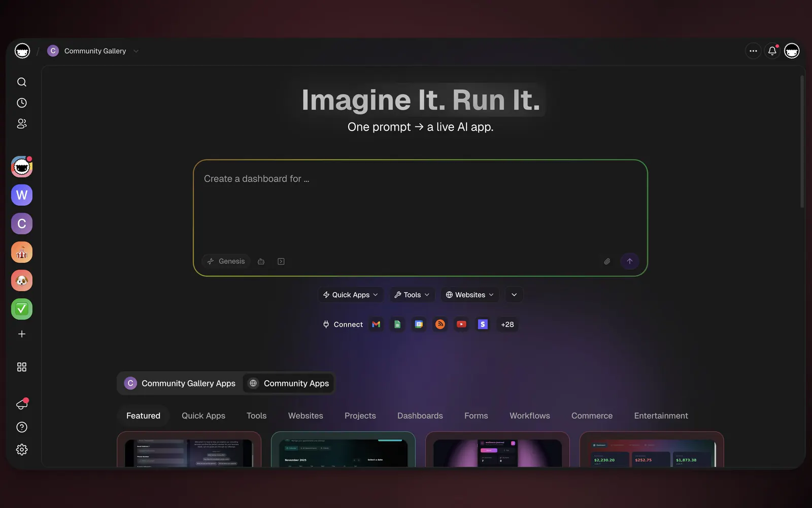Open the user avatar at top right

point(792,51)
